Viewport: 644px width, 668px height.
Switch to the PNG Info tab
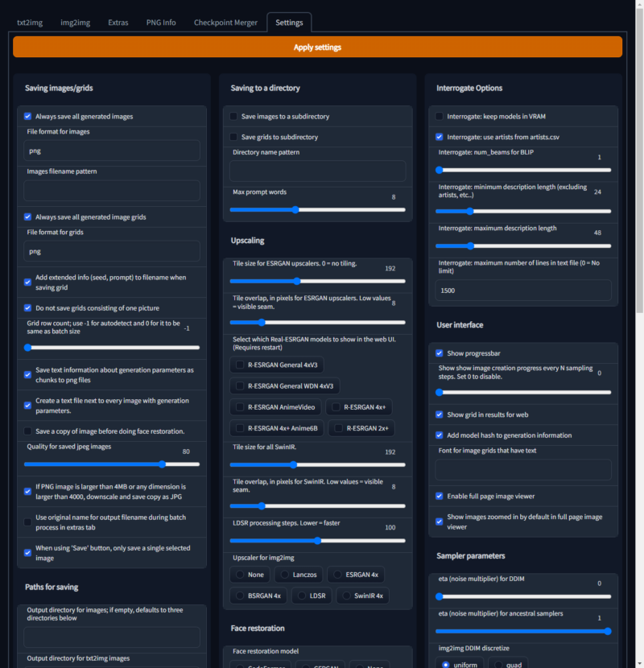(x=160, y=23)
